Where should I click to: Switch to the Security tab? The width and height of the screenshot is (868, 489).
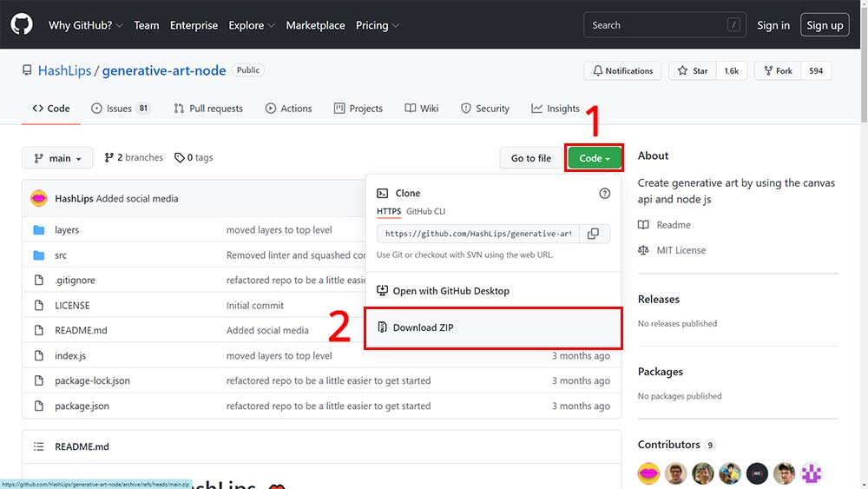click(485, 109)
